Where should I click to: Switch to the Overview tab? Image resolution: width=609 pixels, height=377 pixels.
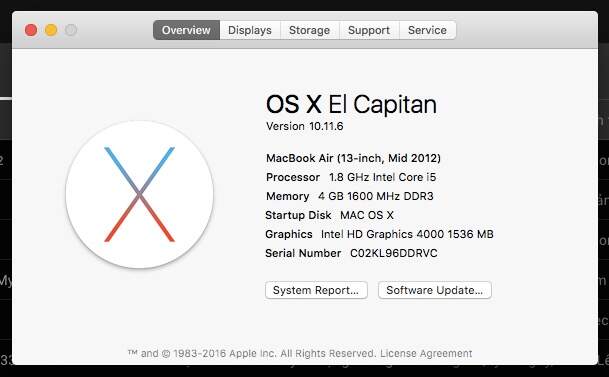186,30
